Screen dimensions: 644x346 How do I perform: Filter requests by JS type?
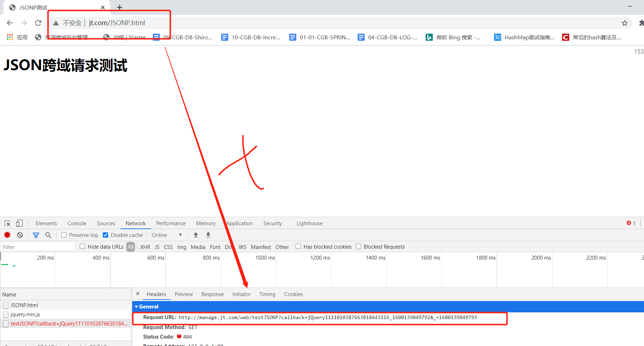(157, 247)
